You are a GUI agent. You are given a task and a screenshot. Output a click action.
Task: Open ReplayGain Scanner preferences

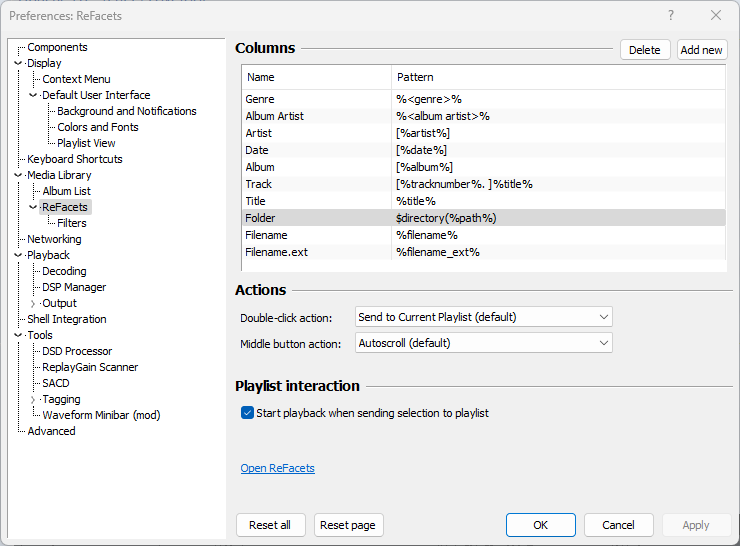point(90,367)
